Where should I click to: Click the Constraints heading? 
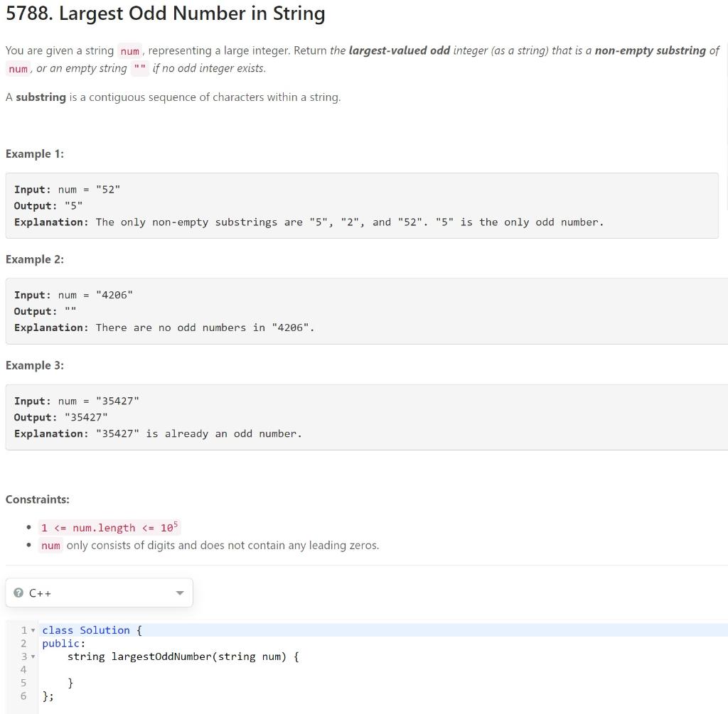point(37,499)
